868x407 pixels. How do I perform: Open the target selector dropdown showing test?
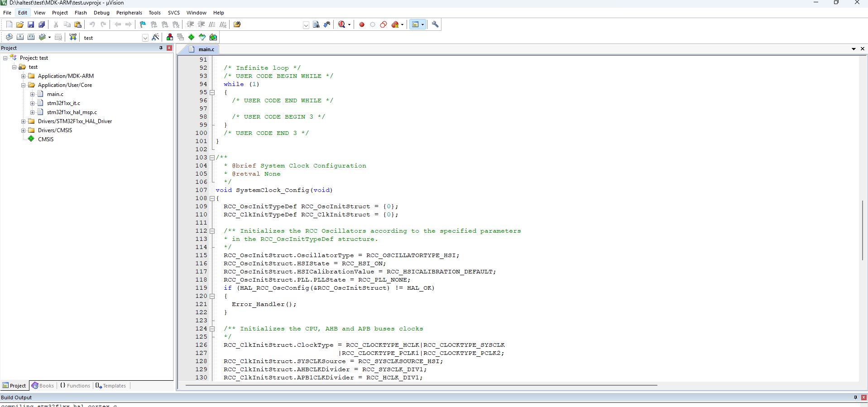pyautogui.click(x=145, y=38)
